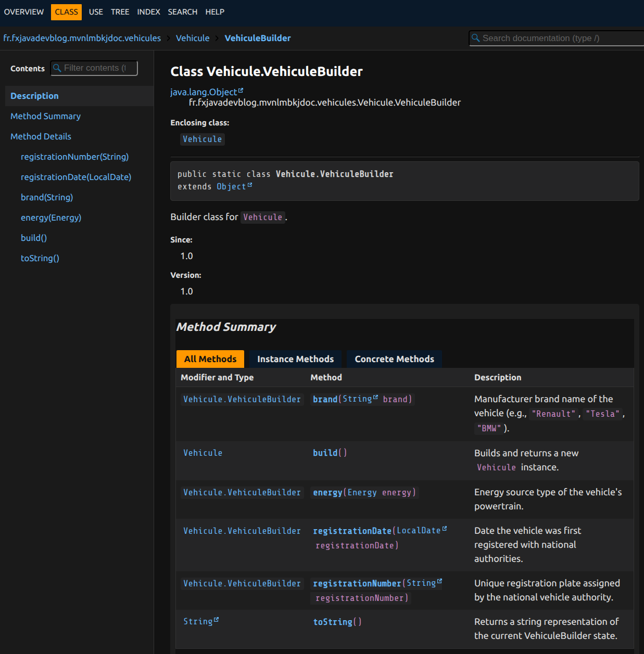644x654 pixels.
Task: Open the SEARCH page from top bar
Action: coord(182,12)
